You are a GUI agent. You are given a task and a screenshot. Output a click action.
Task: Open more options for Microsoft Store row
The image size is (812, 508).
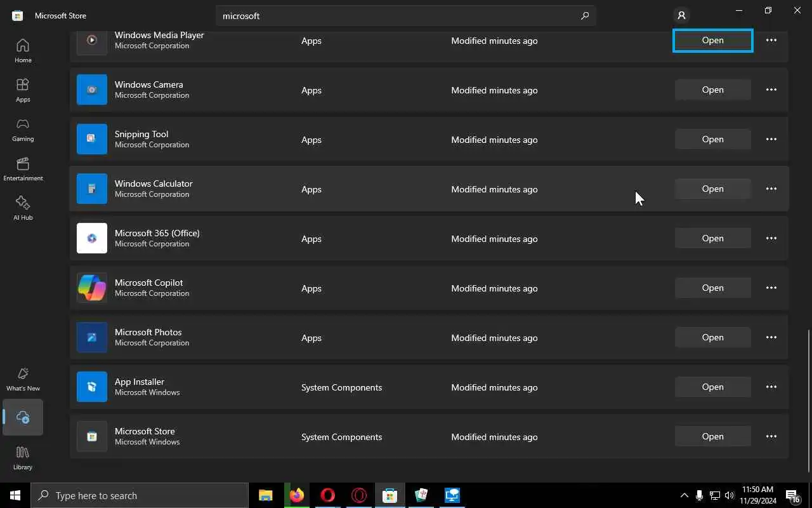click(771, 436)
